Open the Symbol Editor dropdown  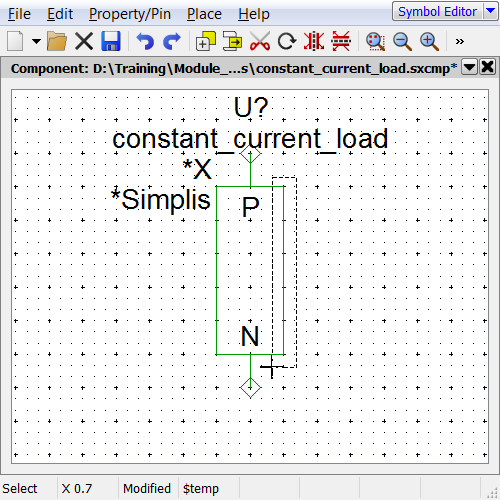490,11
